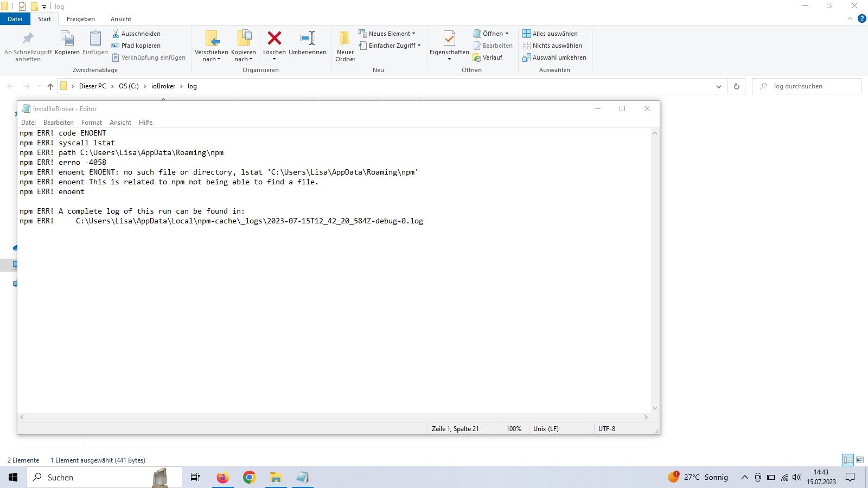Collapse the ribbon with the chevron
This screenshot has width=868, height=488.
tap(850, 18)
